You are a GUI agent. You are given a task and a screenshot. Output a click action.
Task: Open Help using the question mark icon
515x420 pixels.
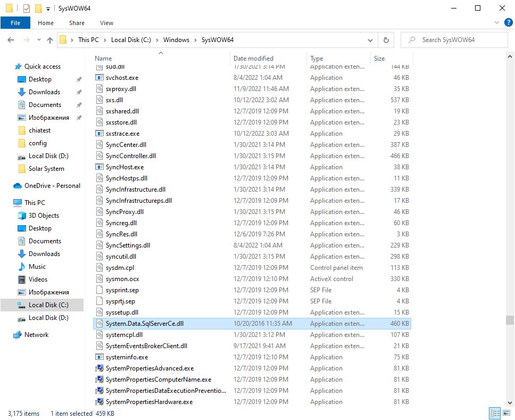point(508,22)
